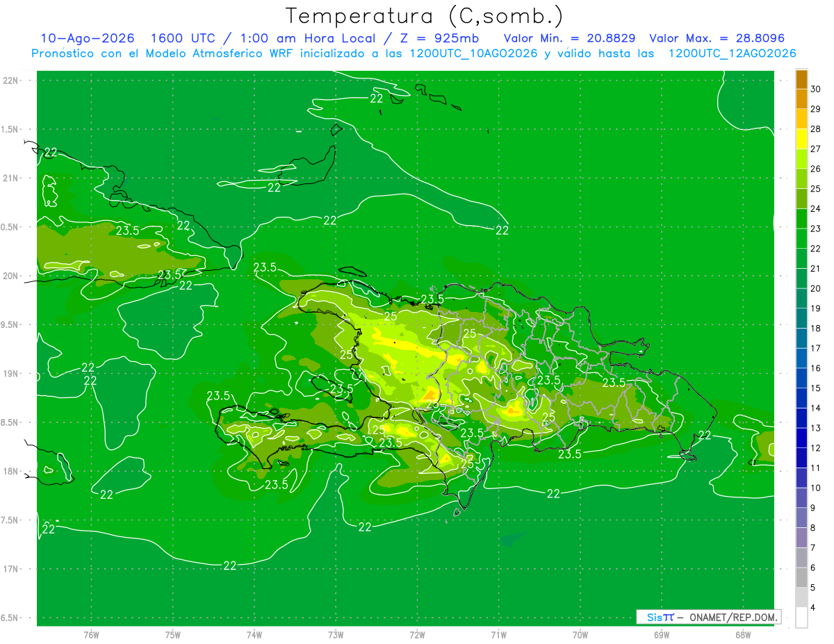Click the '1600 UTC' time label
Image resolution: width=834 pixels, height=644 pixels.
coord(183,38)
